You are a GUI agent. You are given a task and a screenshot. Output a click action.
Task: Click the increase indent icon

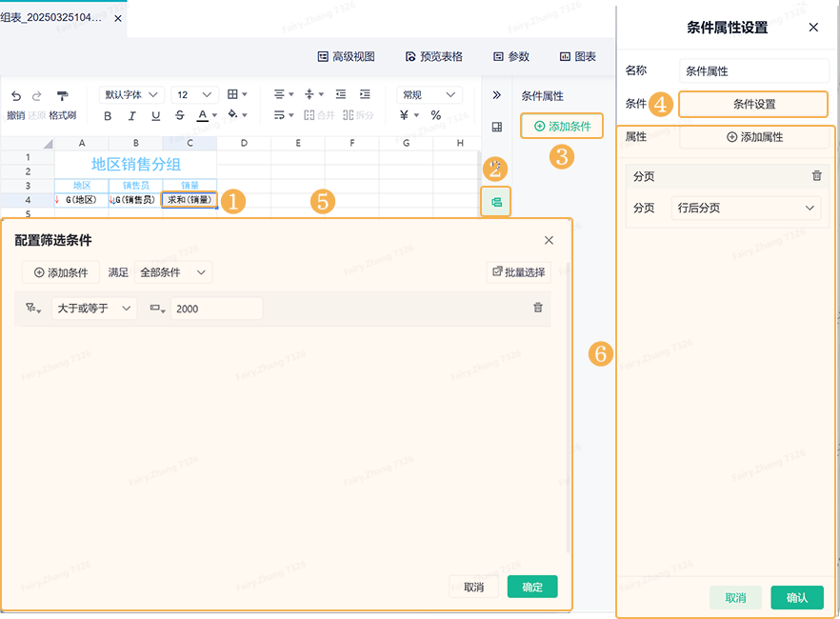click(x=365, y=94)
